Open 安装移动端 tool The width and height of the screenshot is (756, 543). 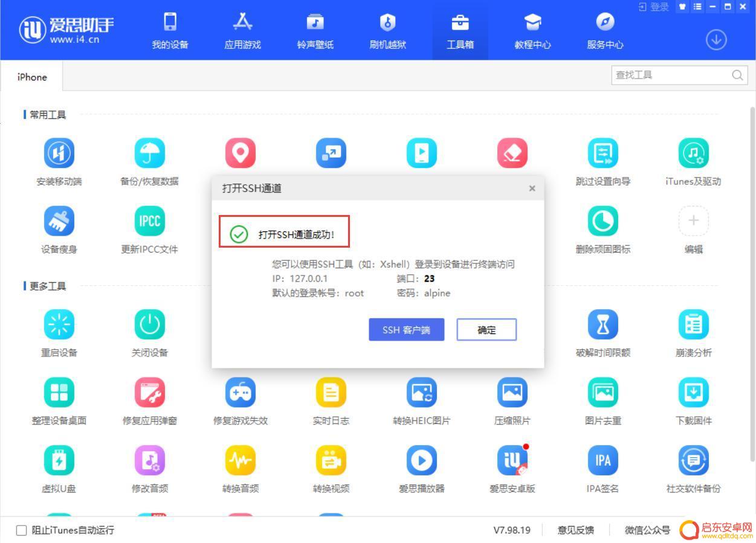[x=59, y=153]
